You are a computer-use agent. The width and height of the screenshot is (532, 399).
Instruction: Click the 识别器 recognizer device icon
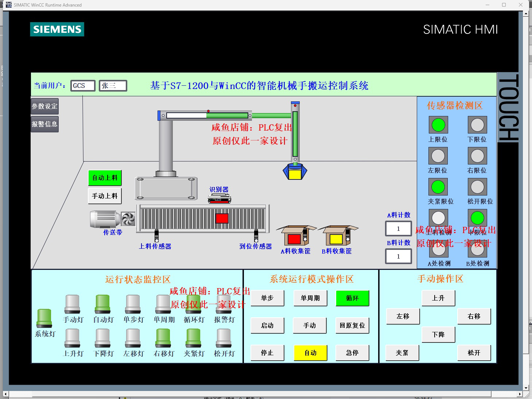click(x=219, y=198)
